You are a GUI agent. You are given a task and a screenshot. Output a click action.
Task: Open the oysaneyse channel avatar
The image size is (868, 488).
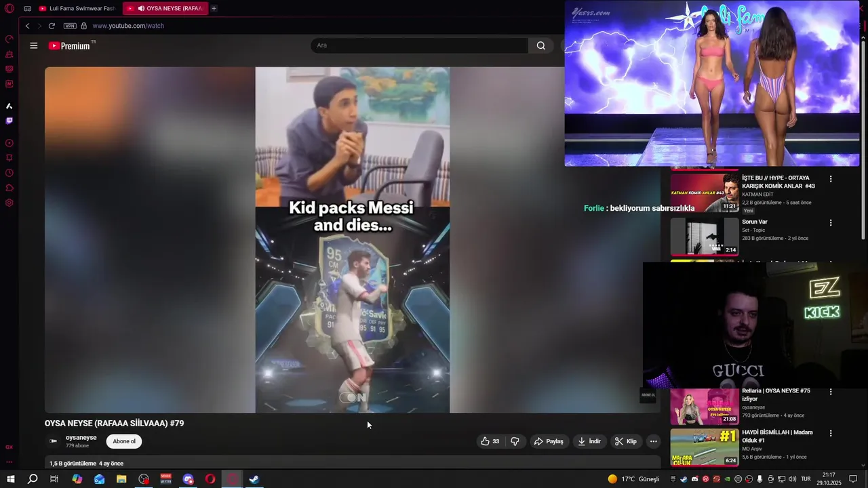54,441
